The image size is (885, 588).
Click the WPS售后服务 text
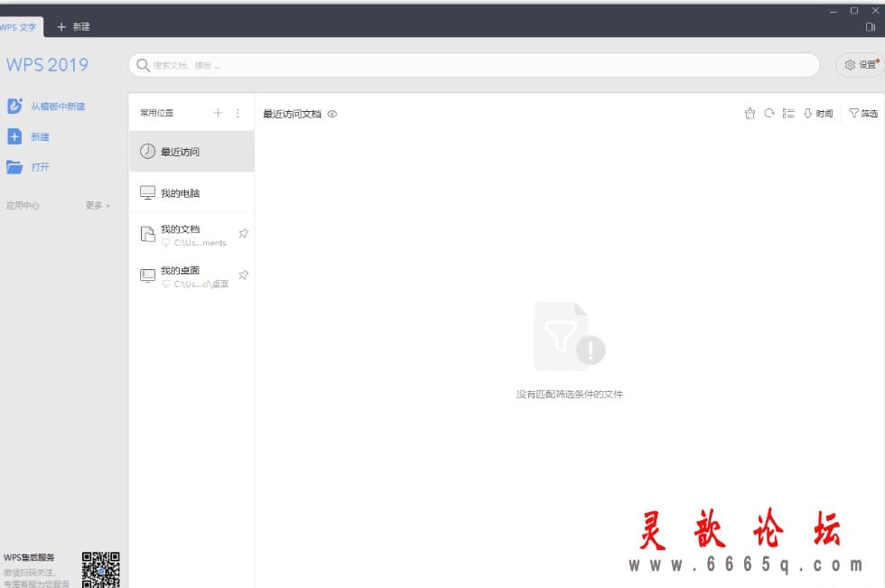click(x=29, y=557)
